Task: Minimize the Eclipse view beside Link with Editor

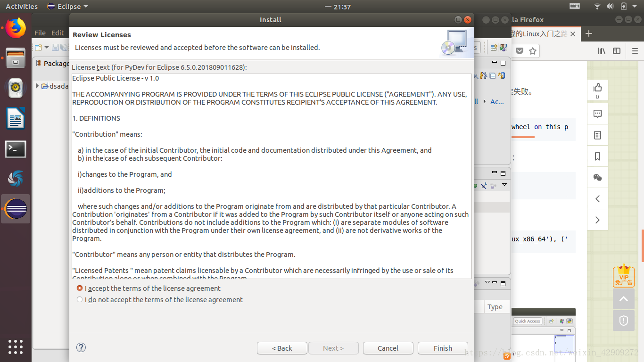Action: (x=494, y=62)
